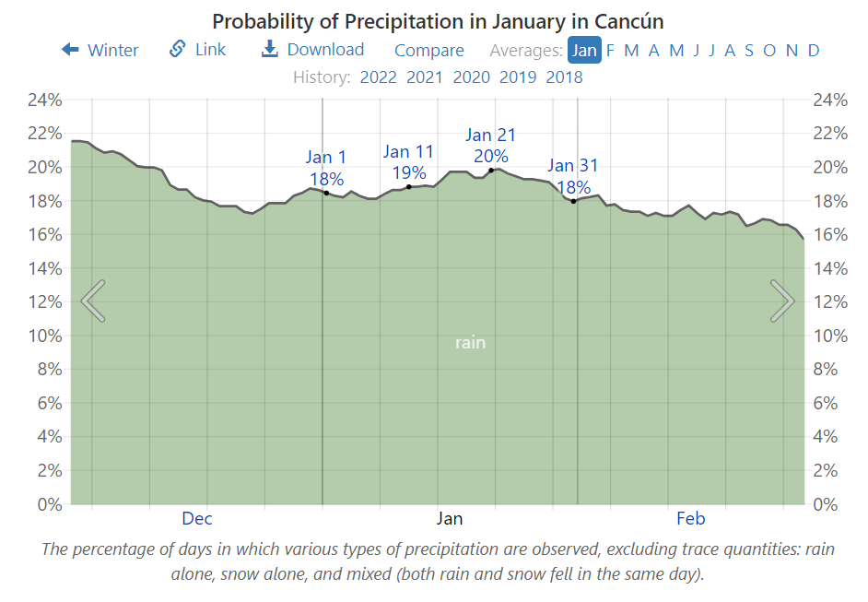Show 2019 history
This screenshot has width=868, height=602.
click(x=518, y=77)
